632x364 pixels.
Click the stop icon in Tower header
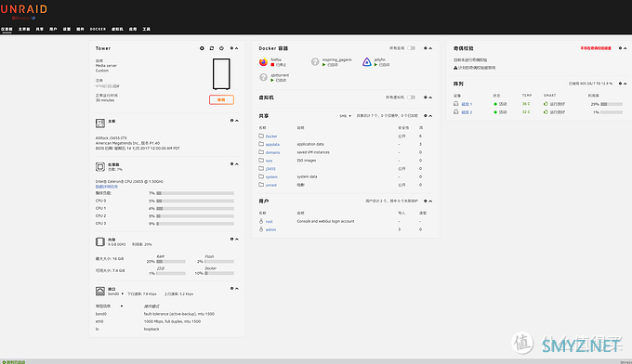[202, 48]
